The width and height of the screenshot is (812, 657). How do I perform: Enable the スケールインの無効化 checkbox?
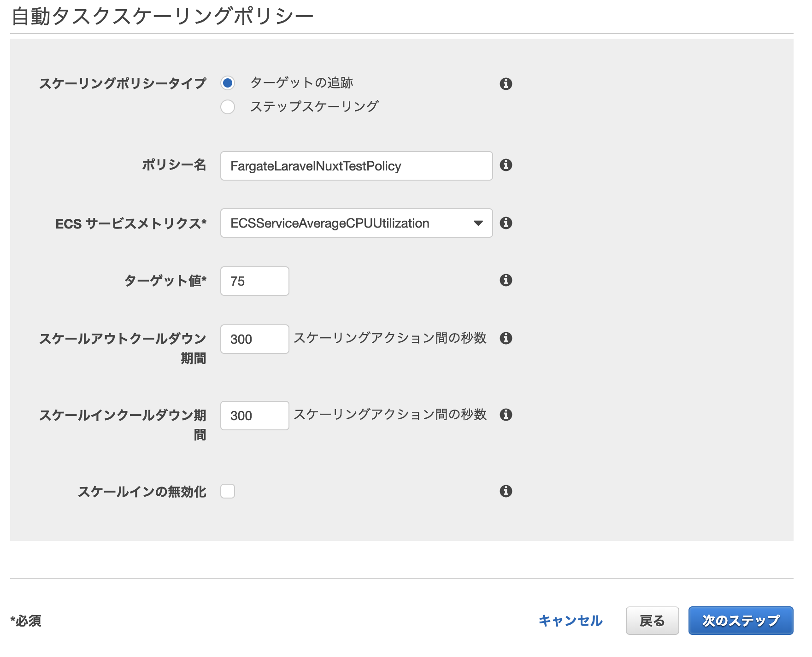click(228, 491)
